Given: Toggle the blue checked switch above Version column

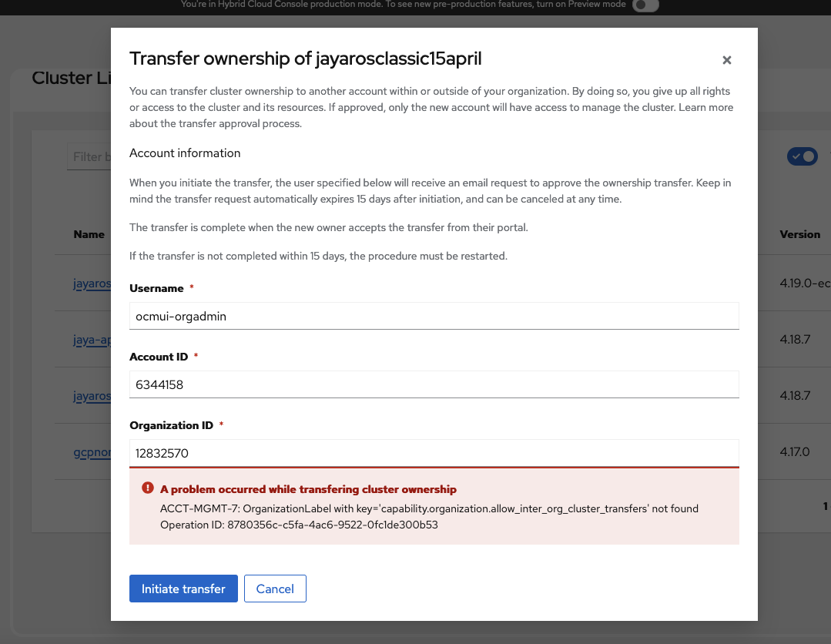Looking at the screenshot, I should tap(802, 156).
